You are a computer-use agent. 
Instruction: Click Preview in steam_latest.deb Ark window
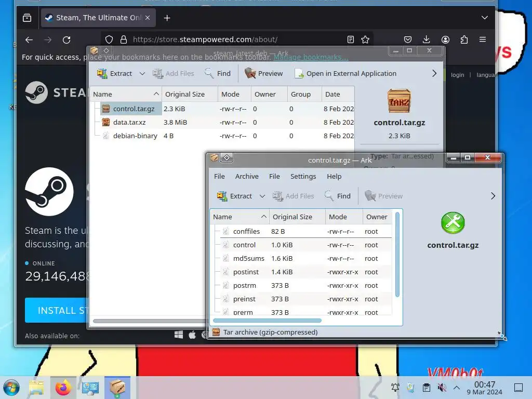(263, 74)
